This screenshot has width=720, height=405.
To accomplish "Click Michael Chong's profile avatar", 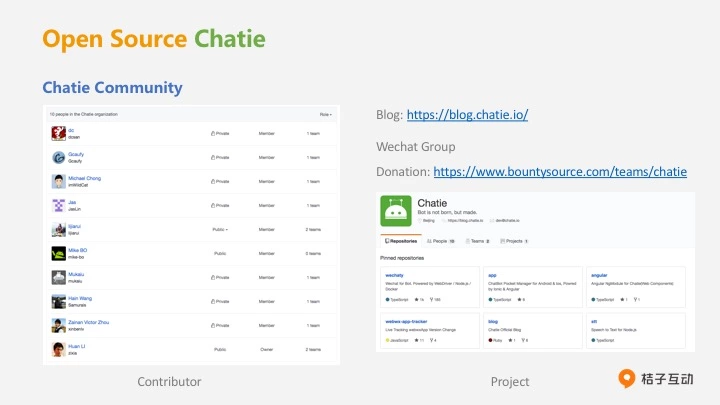I will tap(58, 181).
